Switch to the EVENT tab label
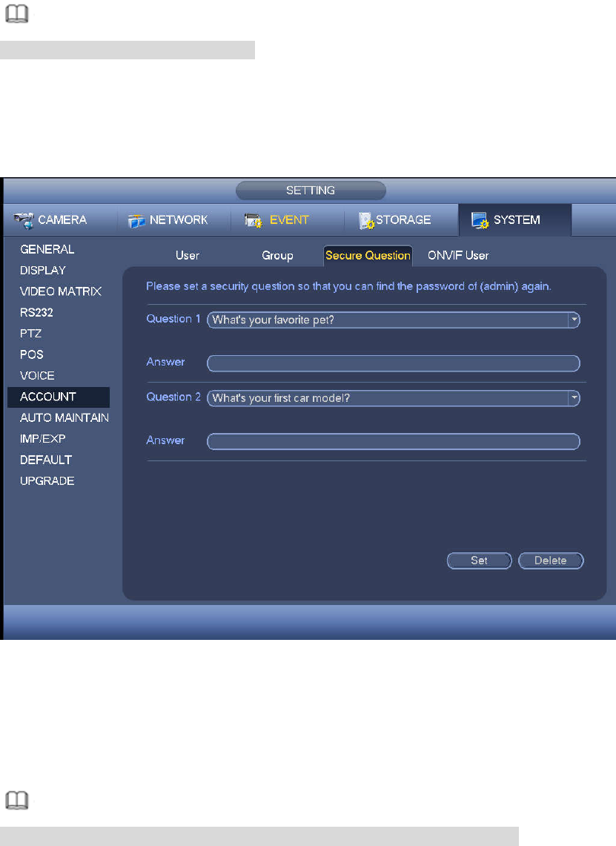The width and height of the screenshot is (616, 846). pyautogui.click(x=289, y=220)
